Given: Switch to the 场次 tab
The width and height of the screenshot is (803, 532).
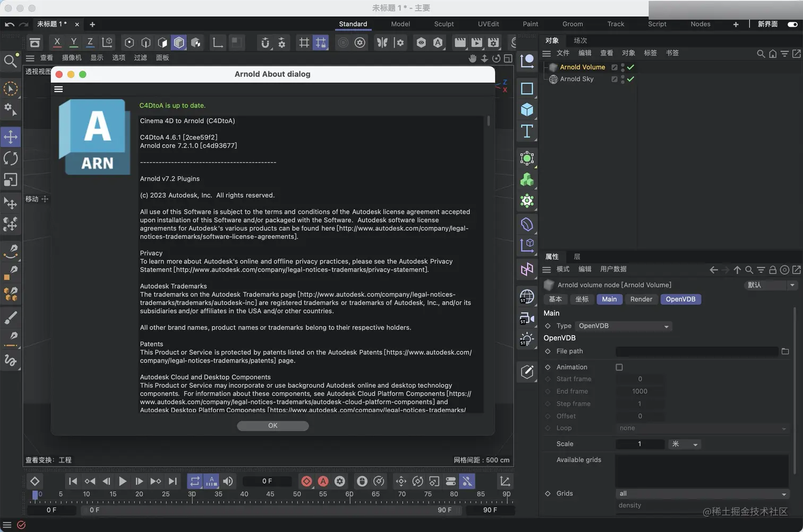Looking at the screenshot, I should pyautogui.click(x=580, y=40).
